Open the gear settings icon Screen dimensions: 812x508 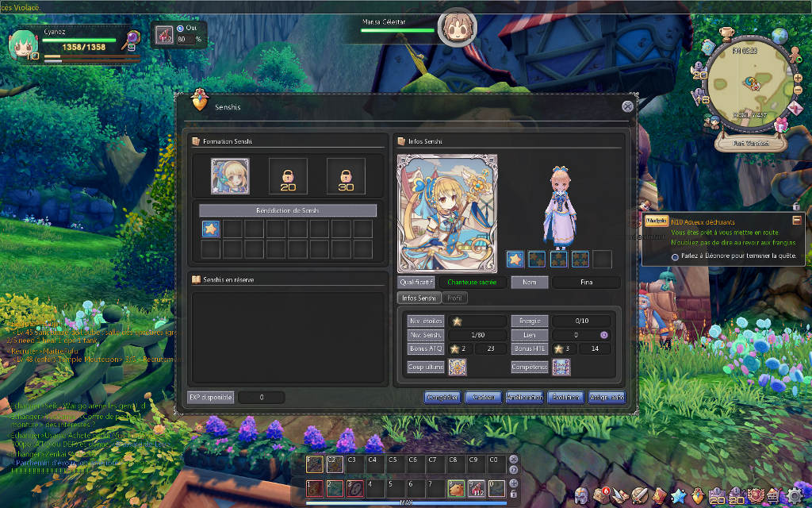[x=794, y=496]
